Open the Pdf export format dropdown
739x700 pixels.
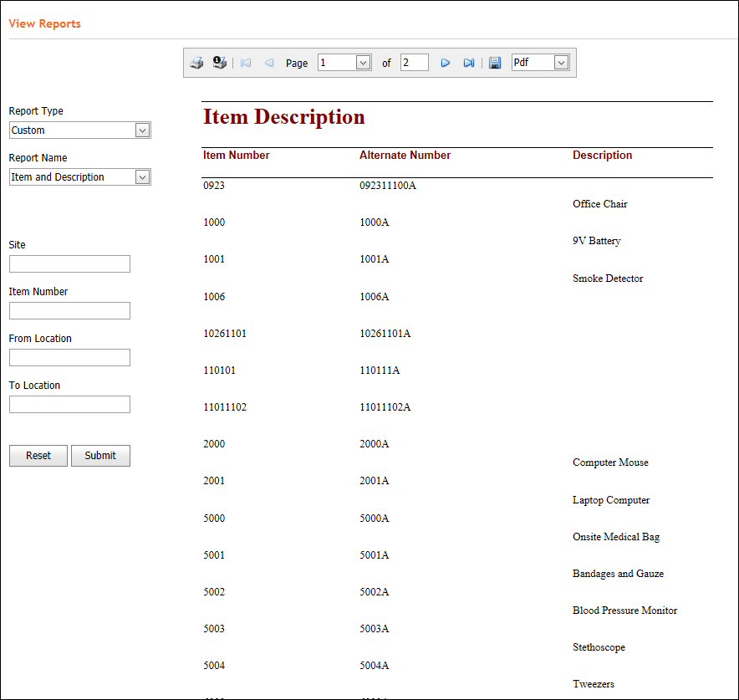540,63
